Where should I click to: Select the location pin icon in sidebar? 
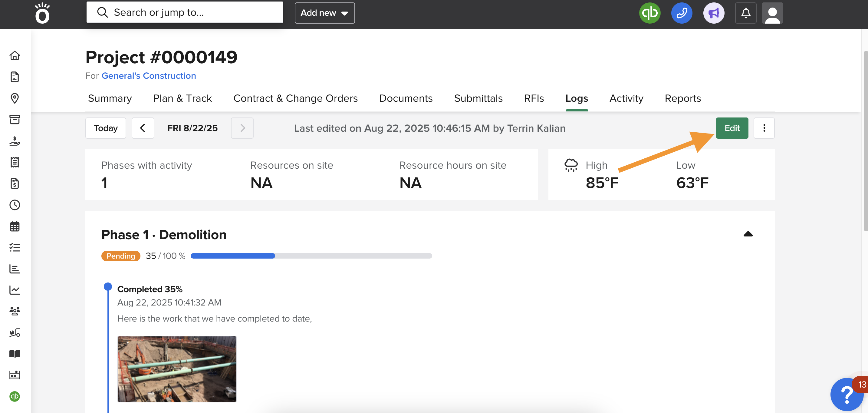coord(15,98)
